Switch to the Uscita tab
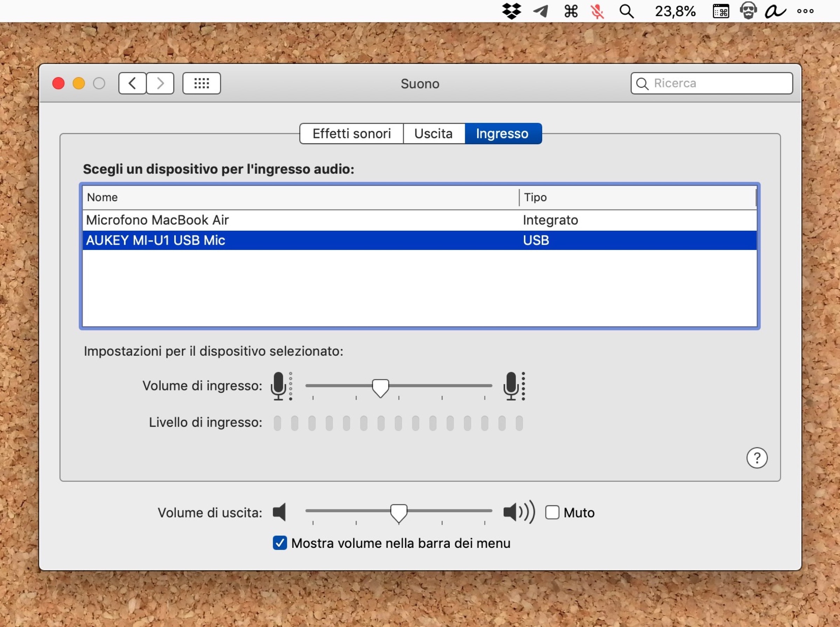 coord(433,134)
